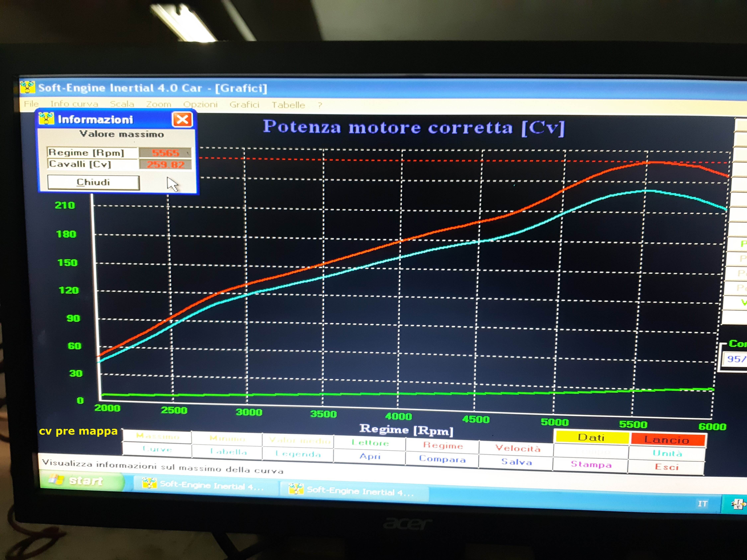Image resolution: width=747 pixels, height=560 pixels.
Task: Click the Chiudi button
Action: pos(93,182)
